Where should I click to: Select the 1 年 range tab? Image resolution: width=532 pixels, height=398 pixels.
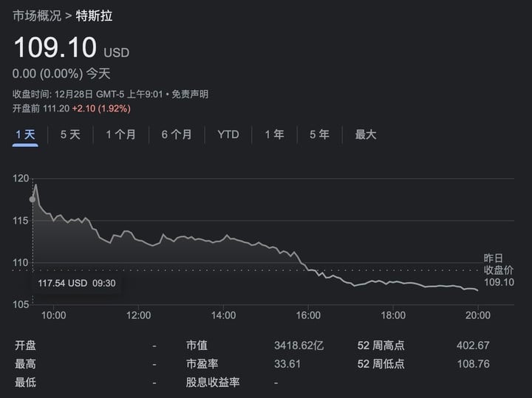click(274, 134)
